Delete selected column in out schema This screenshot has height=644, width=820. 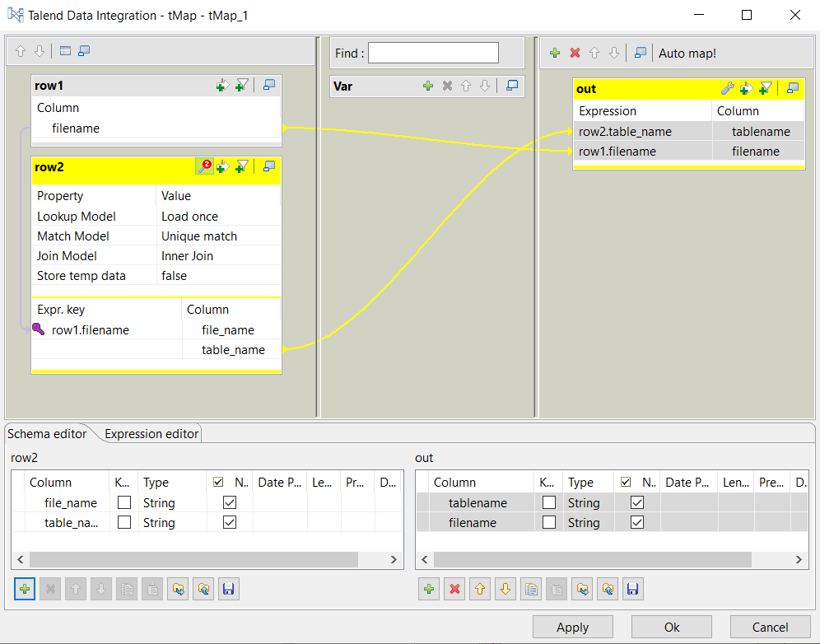tap(454, 589)
